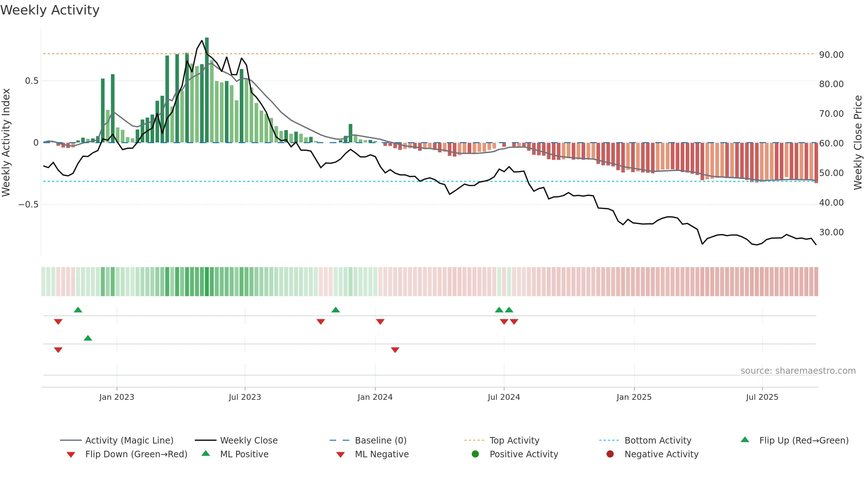
Task: Click the green Flip Up legend triangle icon
Action: pyautogui.click(x=745, y=440)
